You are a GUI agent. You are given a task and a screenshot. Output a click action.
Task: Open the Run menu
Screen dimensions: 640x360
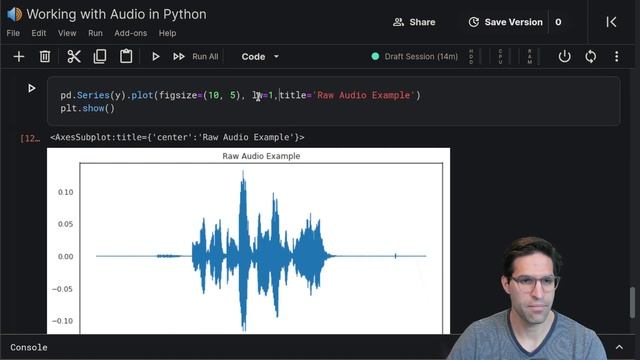96,33
